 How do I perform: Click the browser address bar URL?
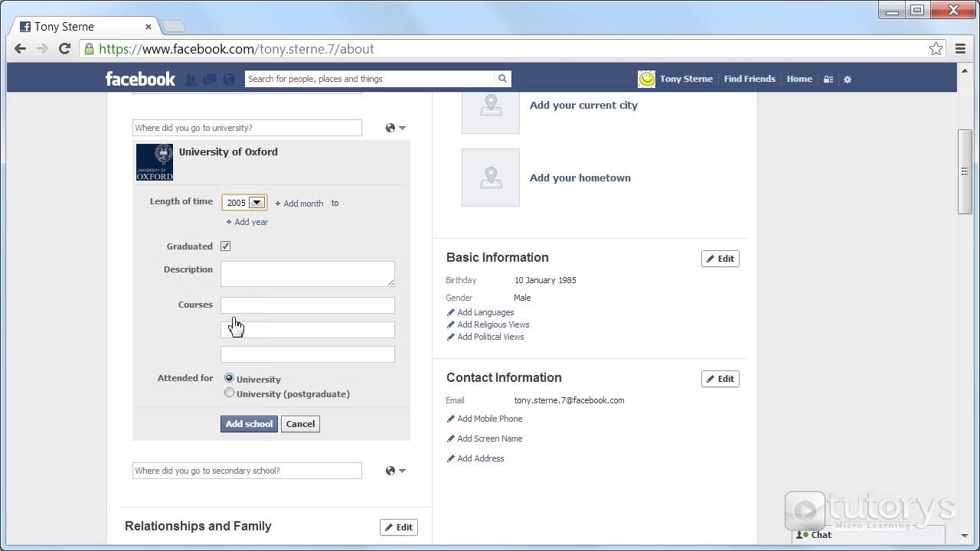tap(237, 49)
